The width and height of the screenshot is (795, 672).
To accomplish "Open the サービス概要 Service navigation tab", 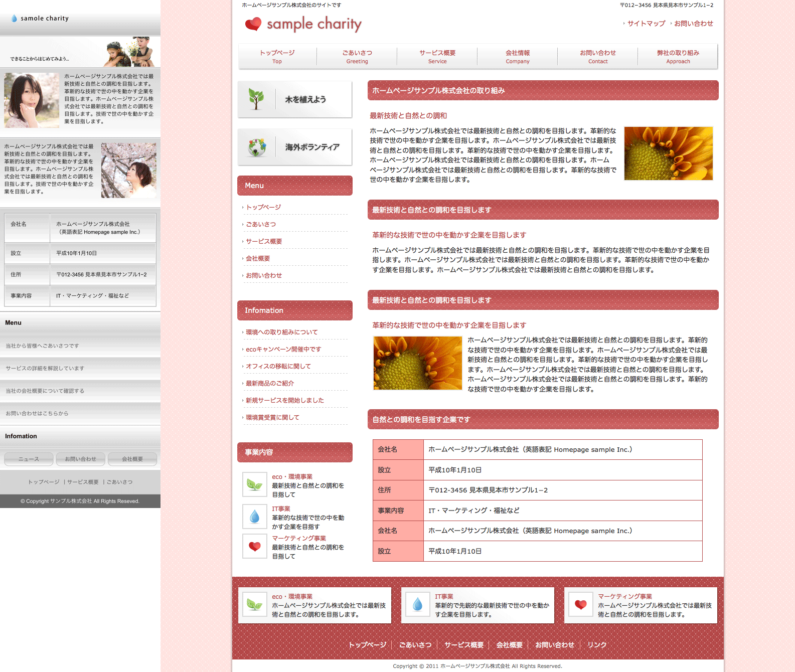I will click(437, 56).
